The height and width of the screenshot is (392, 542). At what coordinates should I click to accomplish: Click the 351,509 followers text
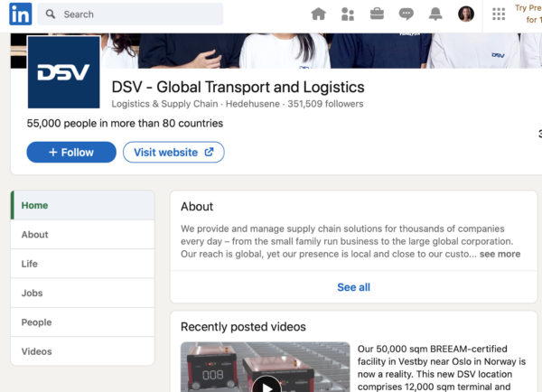[x=325, y=104]
